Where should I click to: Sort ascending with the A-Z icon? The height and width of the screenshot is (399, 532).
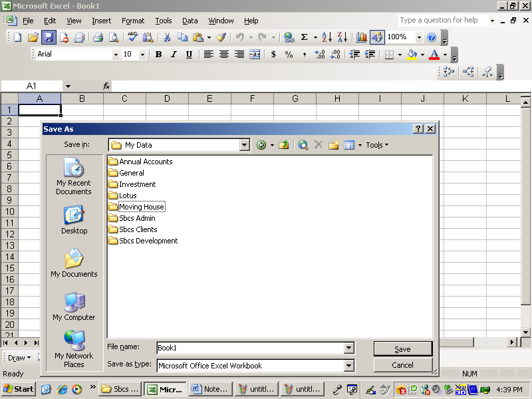click(x=327, y=37)
